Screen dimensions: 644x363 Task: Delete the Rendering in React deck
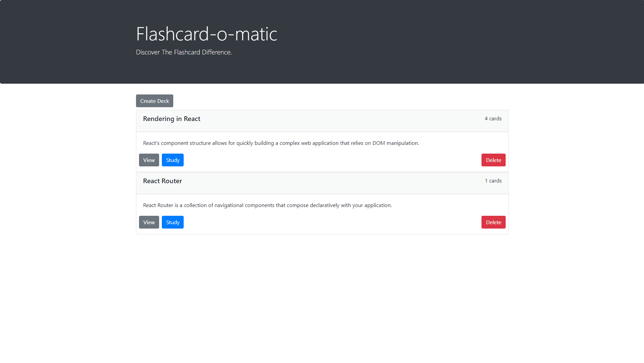coord(493,160)
